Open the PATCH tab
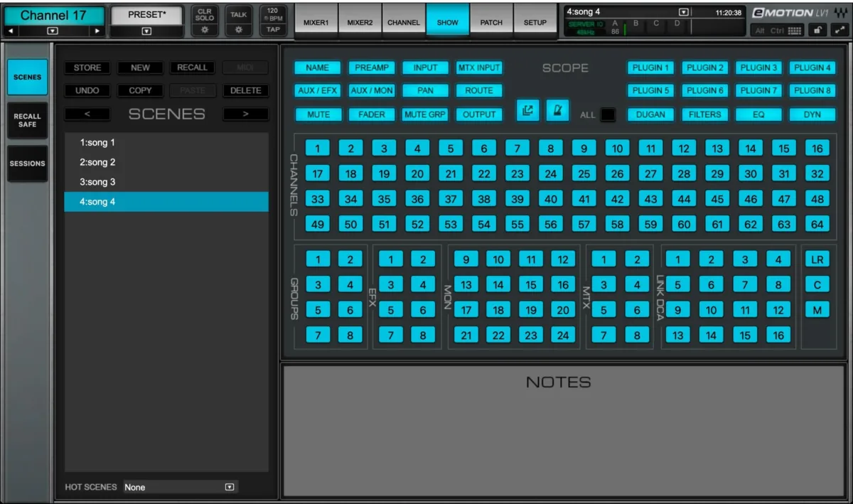 point(491,22)
